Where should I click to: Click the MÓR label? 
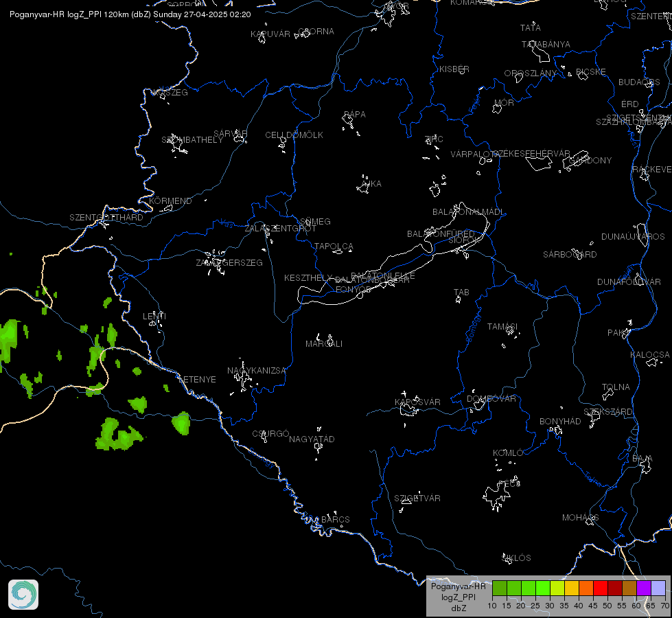click(x=504, y=103)
